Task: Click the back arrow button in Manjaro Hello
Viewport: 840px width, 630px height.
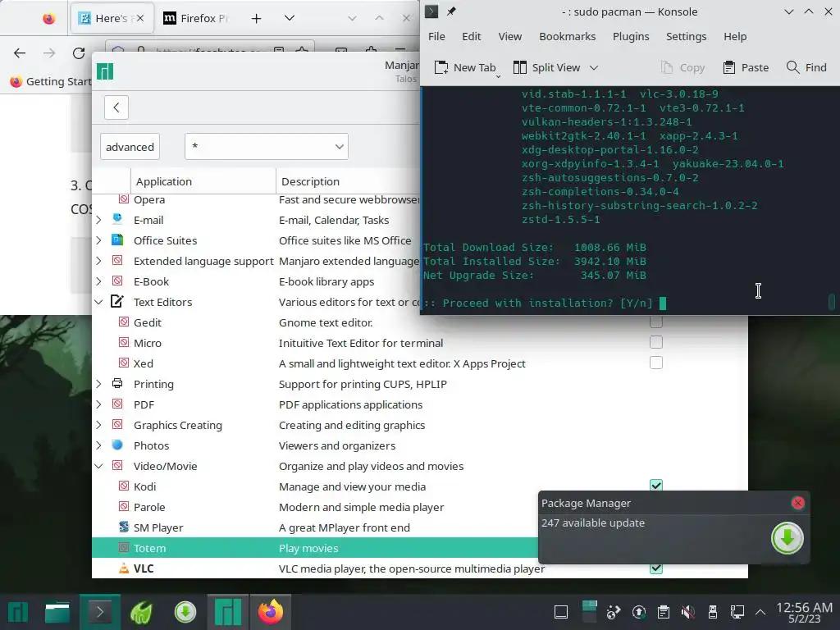Action: click(x=116, y=107)
